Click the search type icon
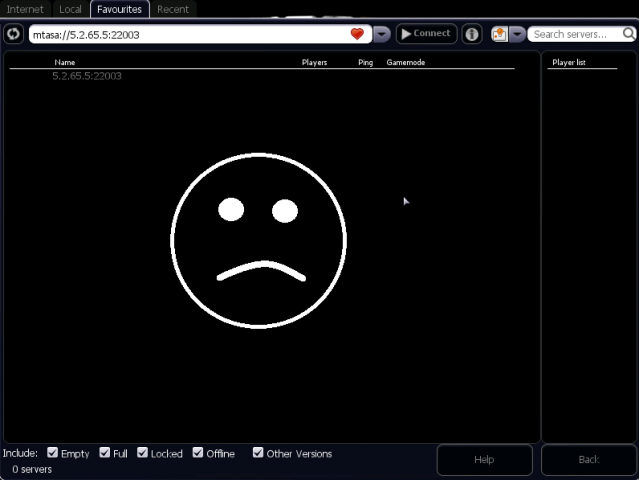The width and height of the screenshot is (639, 480). pos(499,34)
